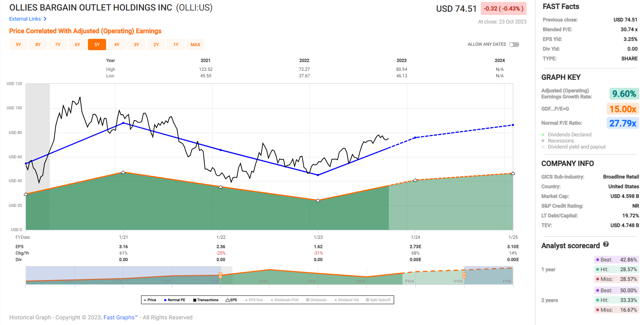
Task: Select the 8Y time range
Action: 38,45
